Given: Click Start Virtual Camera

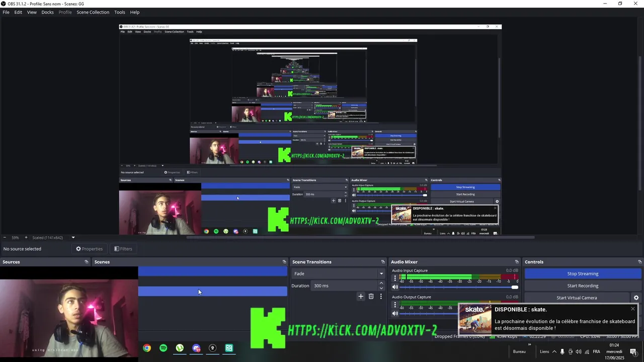Looking at the screenshot, I should tap(577, 298).
